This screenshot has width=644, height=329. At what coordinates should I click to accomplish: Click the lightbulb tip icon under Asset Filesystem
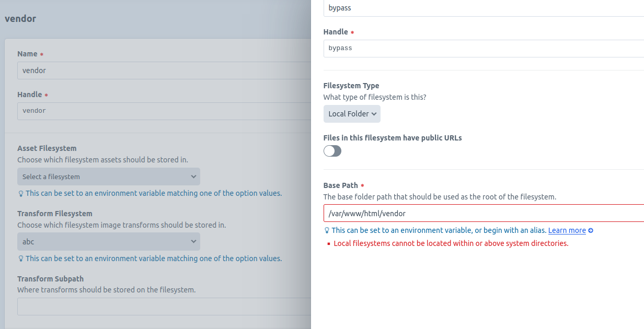pyautogui.click(x=21, y=193)
